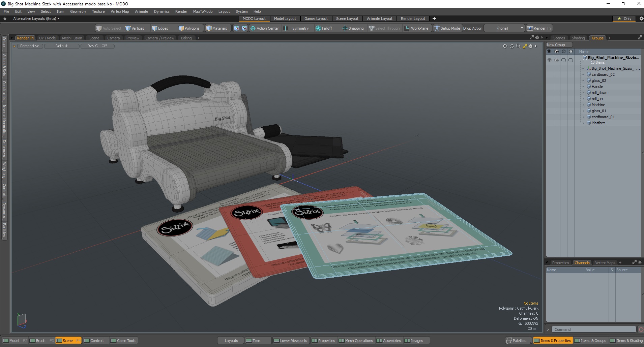Expand viewport options arrow beside gear

pos(536,46)
